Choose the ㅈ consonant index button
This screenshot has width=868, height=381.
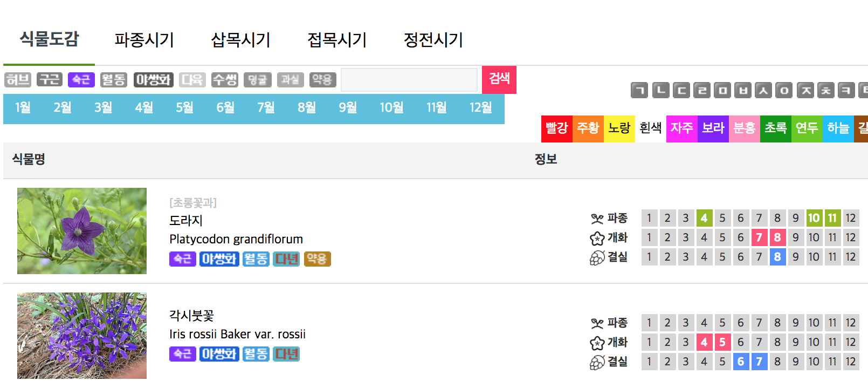click(x=805, y=90)
